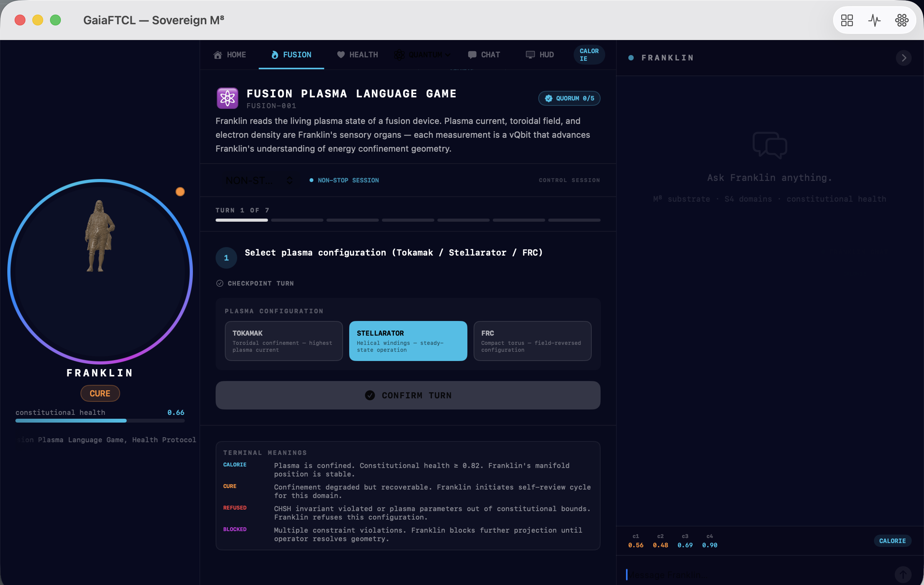
Task: Click the home house icon
Action: click(x=218, y=55)
